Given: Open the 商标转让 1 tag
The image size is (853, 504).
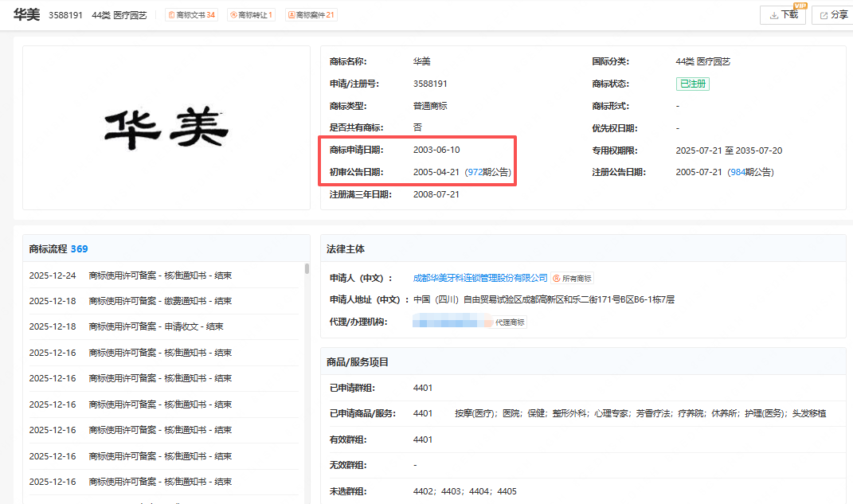Looking at the screenshot, I should pyautogui.click(x=251, y=14).
